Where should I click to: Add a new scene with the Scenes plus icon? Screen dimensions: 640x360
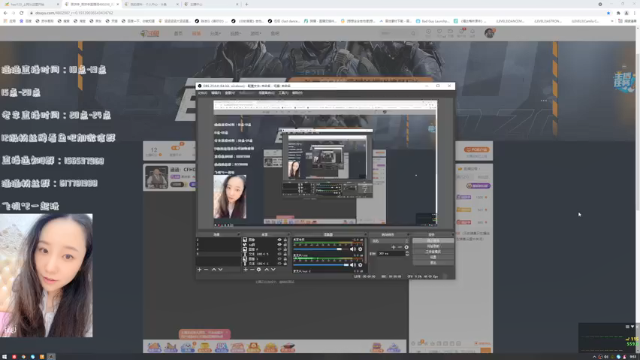(200, 270)
